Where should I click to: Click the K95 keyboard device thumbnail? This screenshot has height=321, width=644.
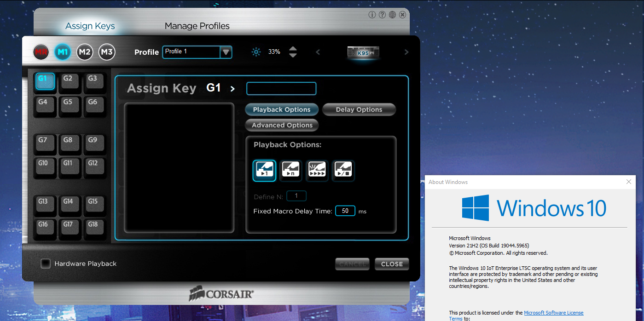coord(363,52)
